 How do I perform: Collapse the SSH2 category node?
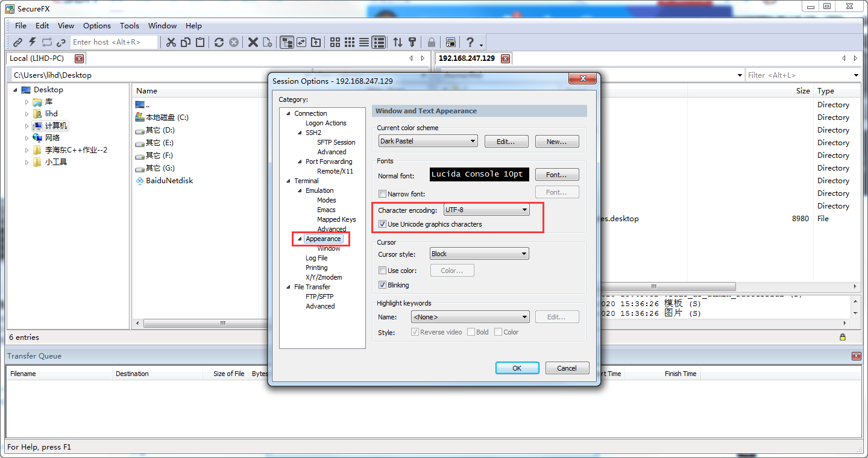300,133
